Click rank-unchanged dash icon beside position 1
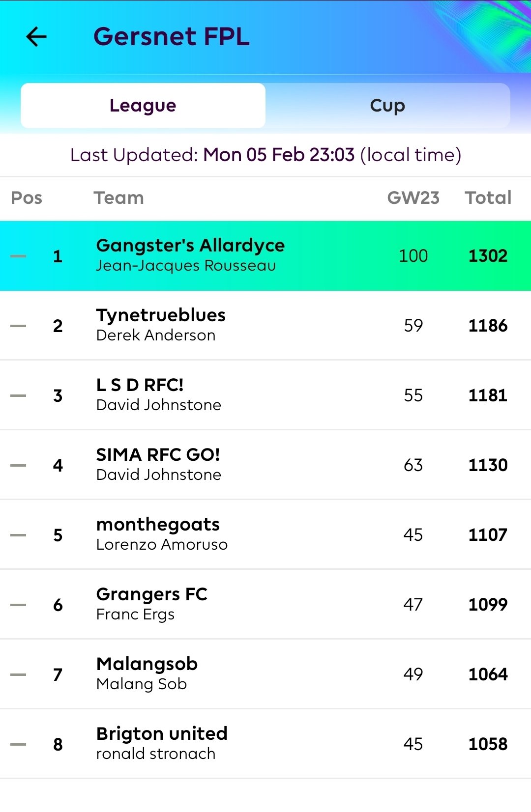Viewport: 531px width, 812px height. click(x=18, y=256)
